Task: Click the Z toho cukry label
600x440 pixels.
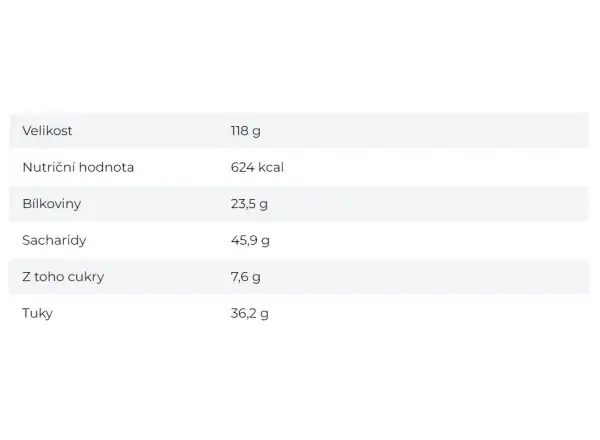Action: click(x=63, y=277)
